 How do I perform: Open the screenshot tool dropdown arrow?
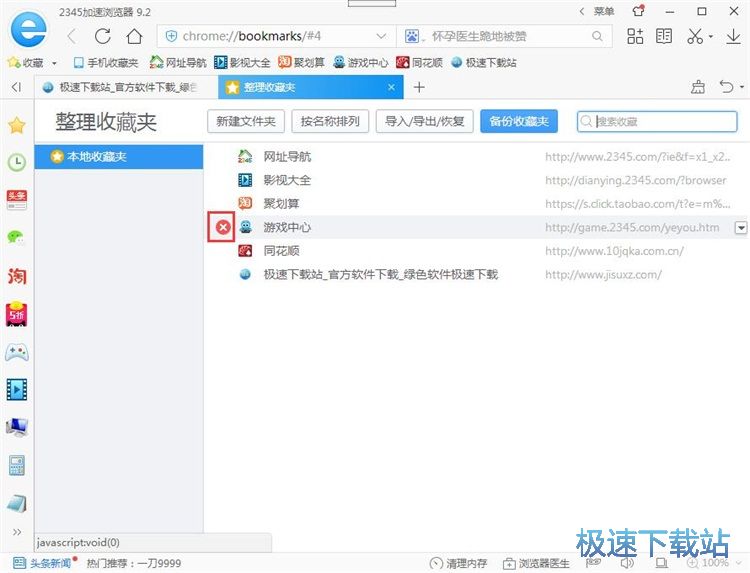(x=711, y=36)
